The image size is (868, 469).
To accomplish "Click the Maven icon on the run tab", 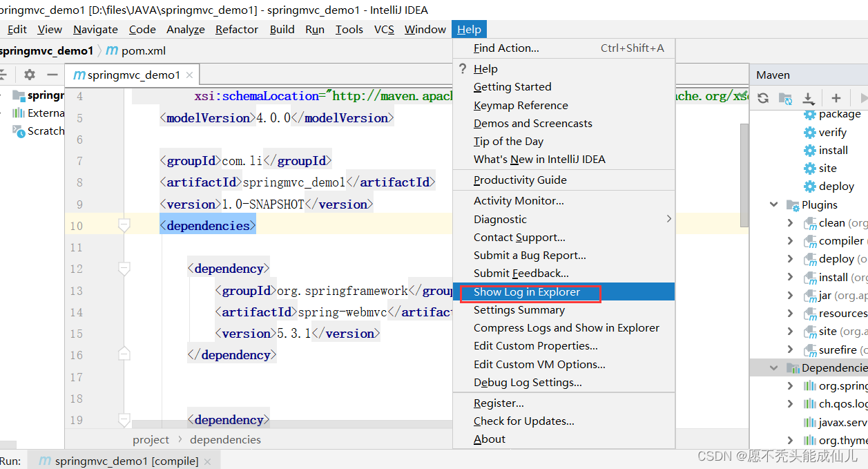I will (45, 461).
